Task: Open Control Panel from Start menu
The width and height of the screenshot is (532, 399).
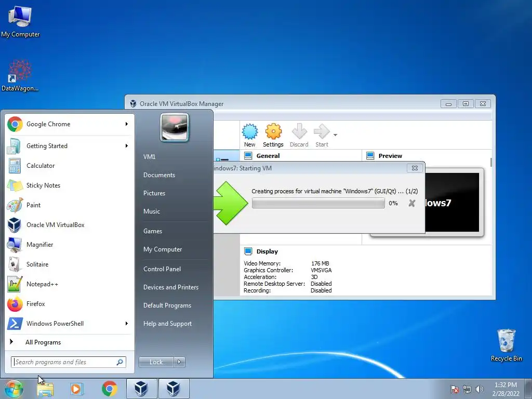Action: click(162, 269)
